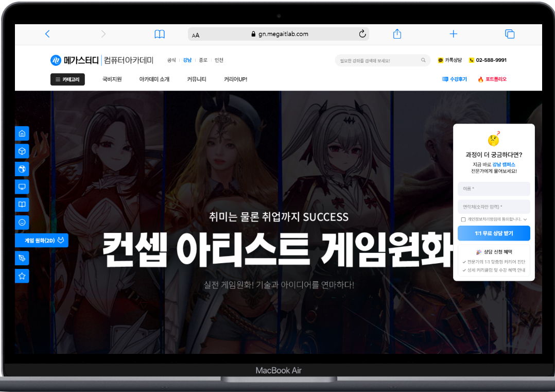Expand privacy policy details chevron
This screenshot has width=555, height=392.
525,219
